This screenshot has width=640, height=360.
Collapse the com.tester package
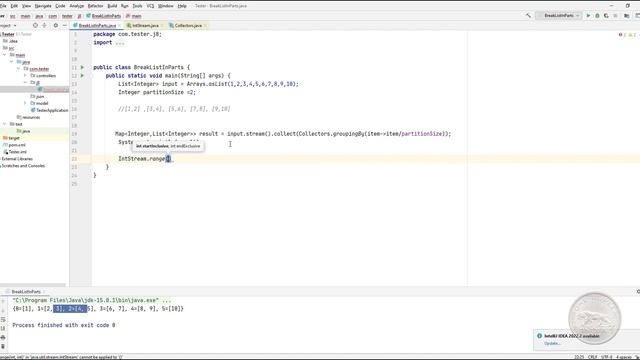pyautogui.click(x=18, y=69)
